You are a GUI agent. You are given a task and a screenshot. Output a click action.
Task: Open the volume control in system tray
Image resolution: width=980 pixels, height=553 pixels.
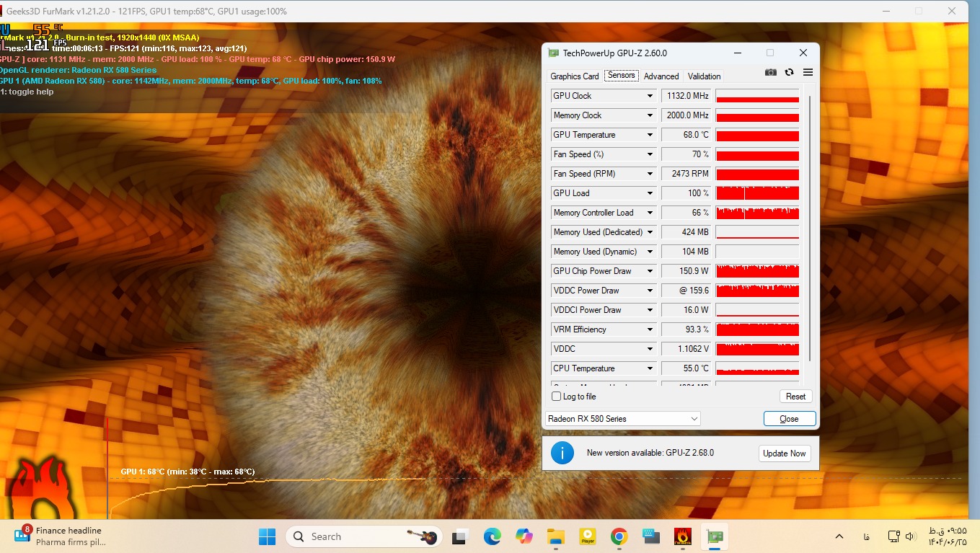click(910, 537)
